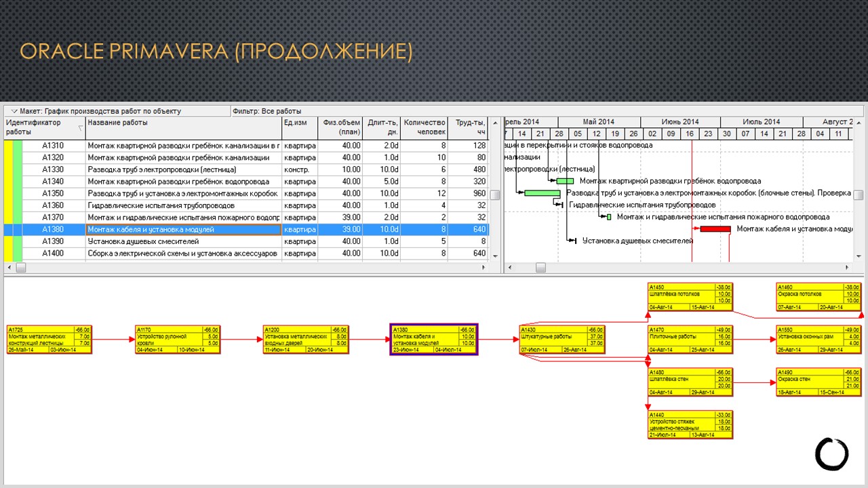This screenshot has height=488, width=868.
Task: Select network box A1490 "Окраска стен"
Action: 818,382
